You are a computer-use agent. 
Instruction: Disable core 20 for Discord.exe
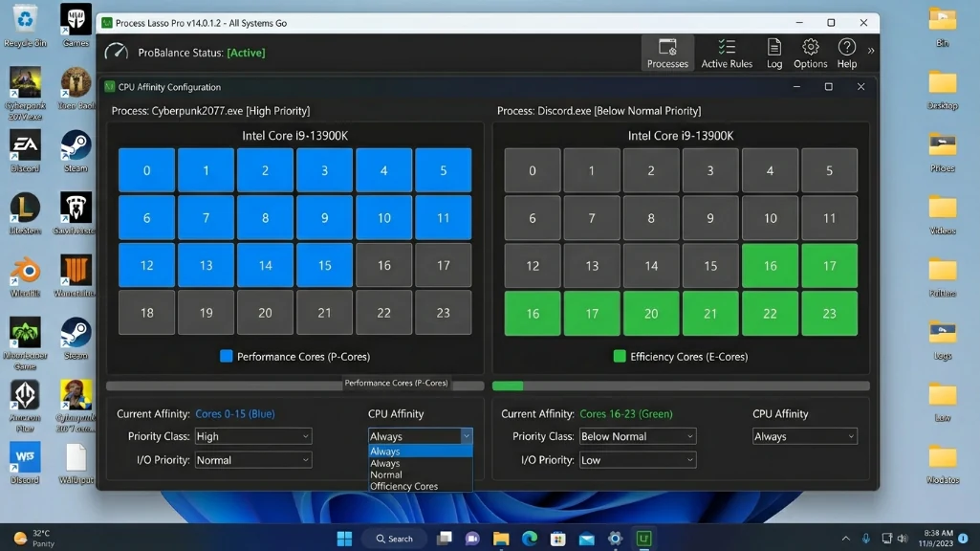pyautogui.click(x=651, y=314)
